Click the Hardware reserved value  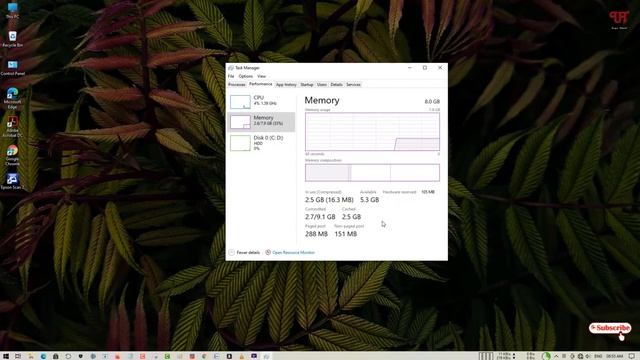point(428,192)
